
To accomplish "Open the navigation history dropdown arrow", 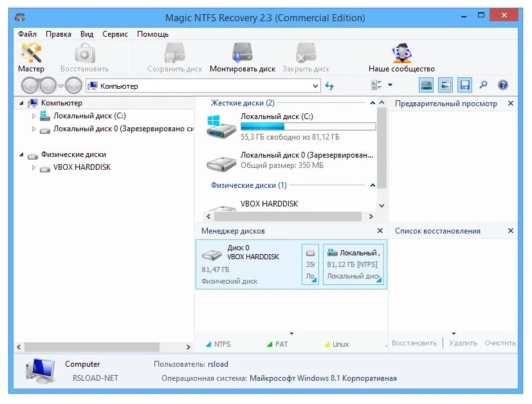I will click(x=60, y=86).
